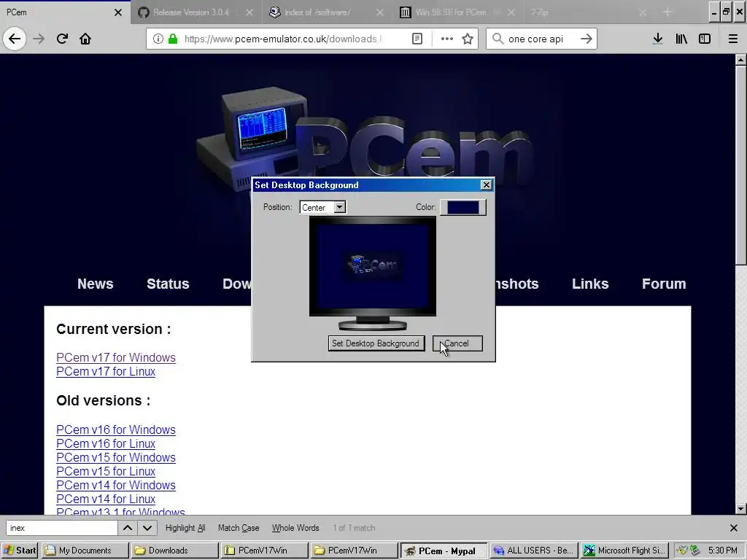Screen dimensions: 747x560
Task: Toggle the sidebar icon in toolbar
Action: (x=705, y=39)
